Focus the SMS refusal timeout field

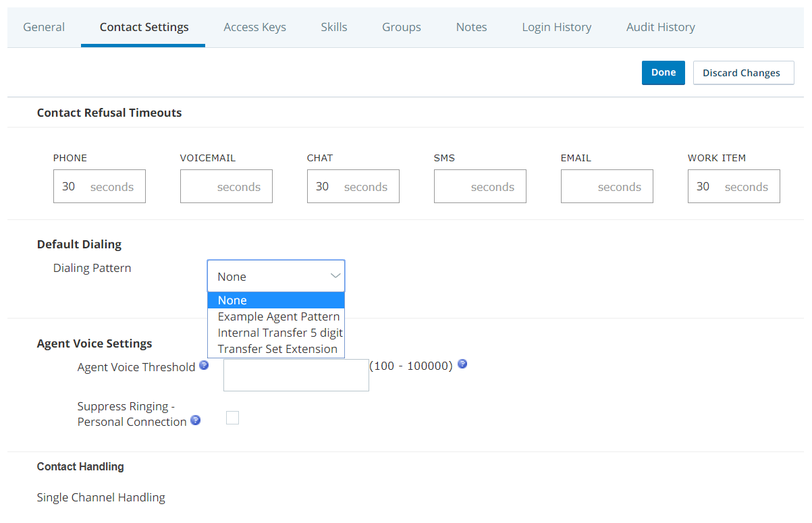pos(480,186)
